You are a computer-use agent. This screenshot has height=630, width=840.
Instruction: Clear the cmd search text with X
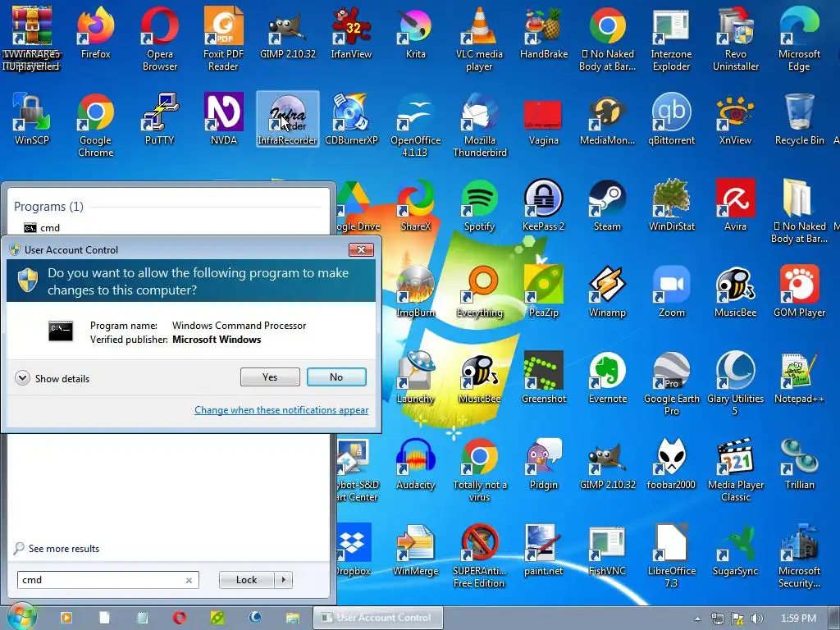click(x=189, y=580)
